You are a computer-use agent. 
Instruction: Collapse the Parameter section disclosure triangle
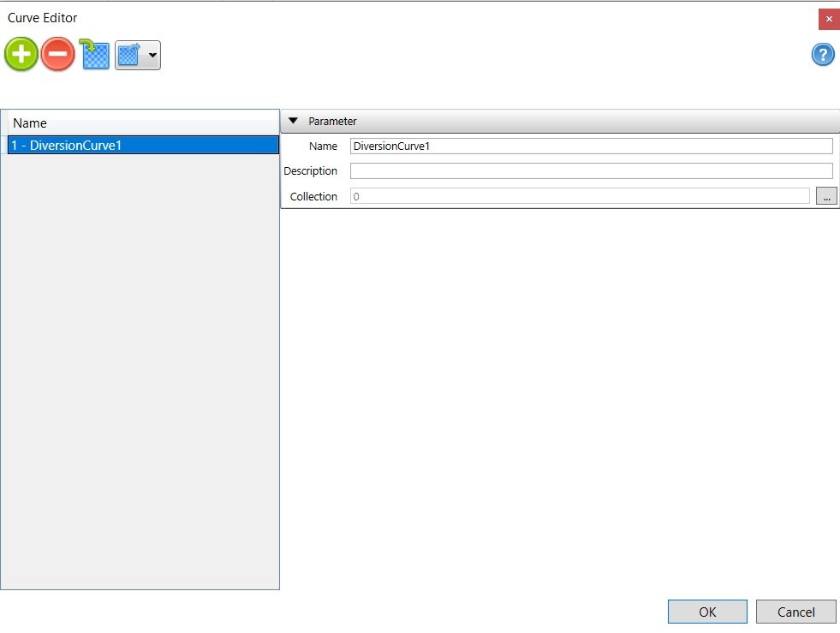pyautogui.click(x=293, y=121)
